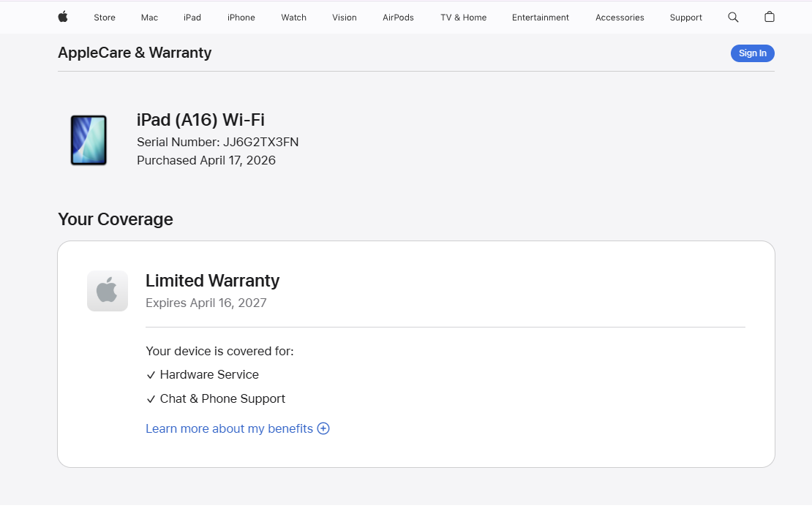Viewport: 812px width, 530px height.
Task: Click the iPad device thumbnail image
Action: pos(89,140)
